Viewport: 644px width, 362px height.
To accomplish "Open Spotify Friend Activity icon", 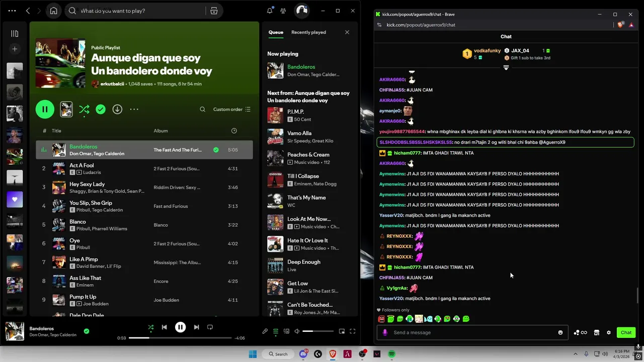I will [283, 11].
